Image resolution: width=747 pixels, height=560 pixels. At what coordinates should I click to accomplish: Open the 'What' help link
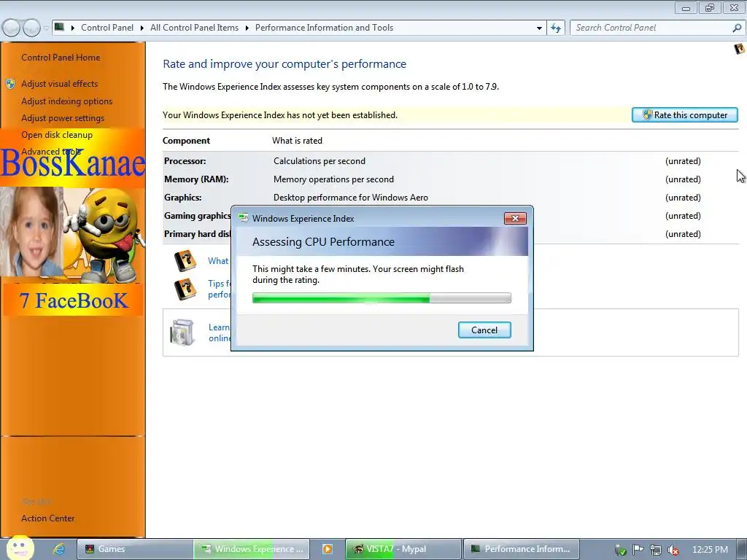(218, 261)
